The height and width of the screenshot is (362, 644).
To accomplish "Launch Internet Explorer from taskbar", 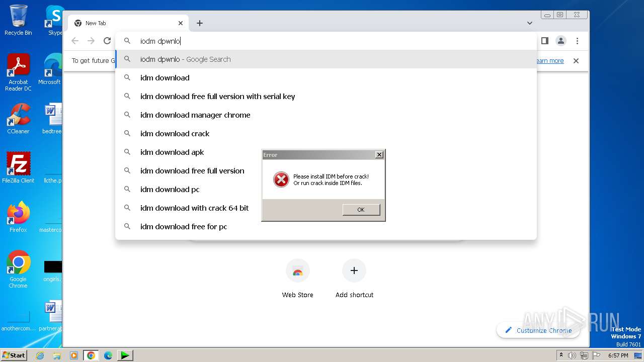I will (x=40, y=355).
